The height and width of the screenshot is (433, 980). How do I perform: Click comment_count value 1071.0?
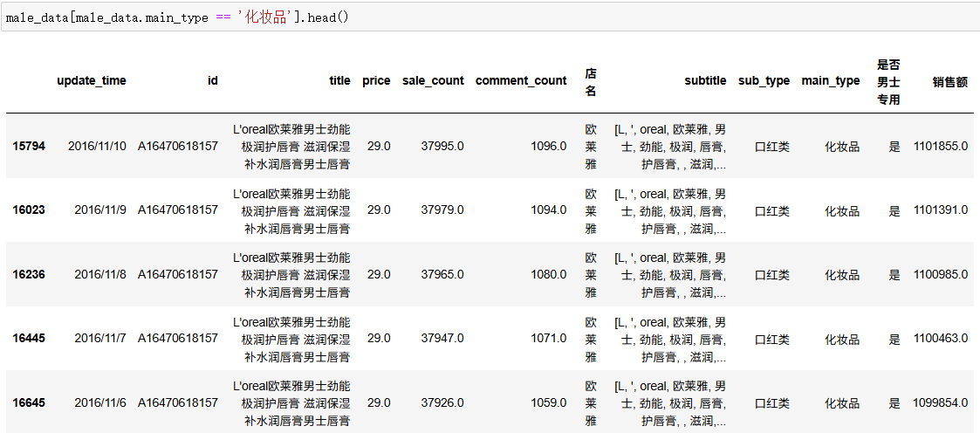(549, 339)
